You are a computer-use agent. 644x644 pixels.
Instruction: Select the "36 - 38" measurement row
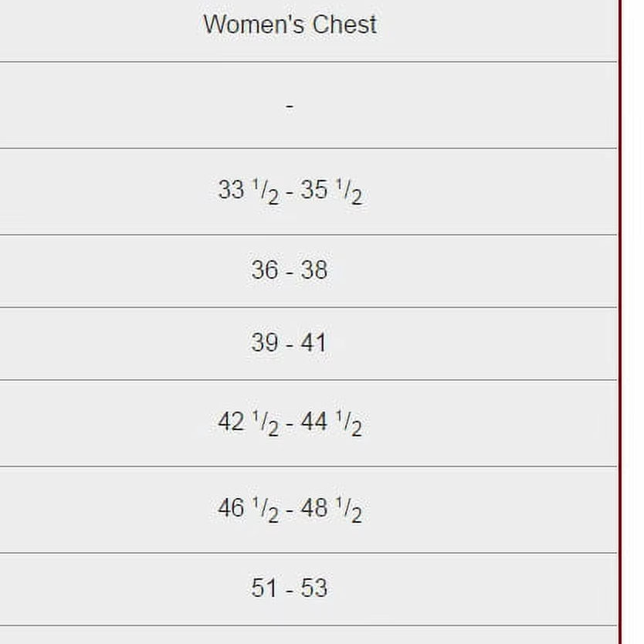(290, 270)
